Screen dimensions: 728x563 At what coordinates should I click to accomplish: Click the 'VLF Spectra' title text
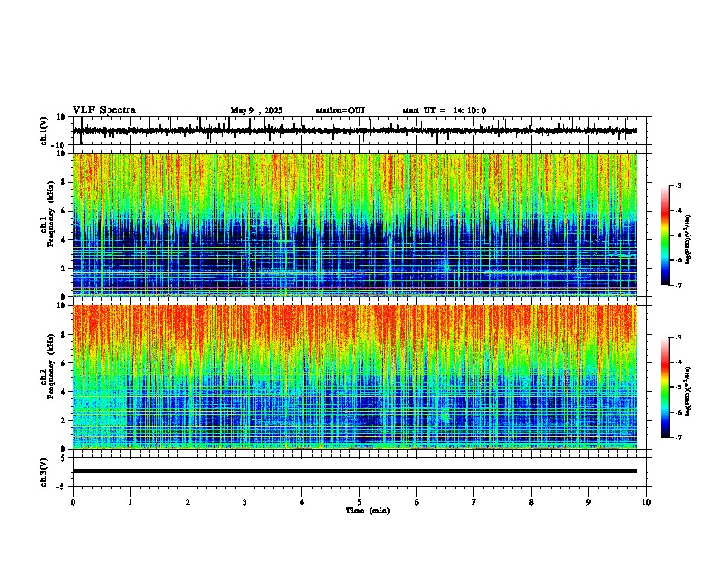104,110
